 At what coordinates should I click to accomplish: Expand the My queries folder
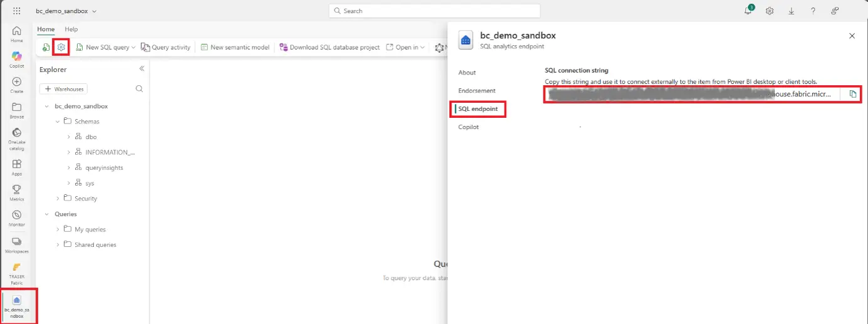coord(58,229)
